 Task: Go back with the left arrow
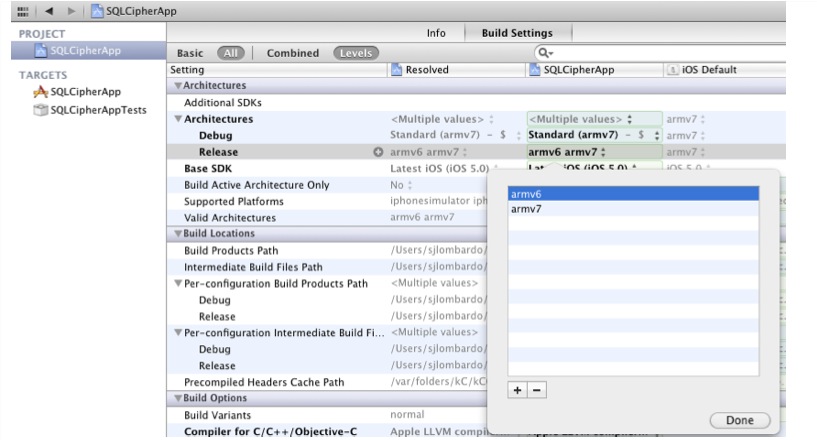[x=49, y=11]
